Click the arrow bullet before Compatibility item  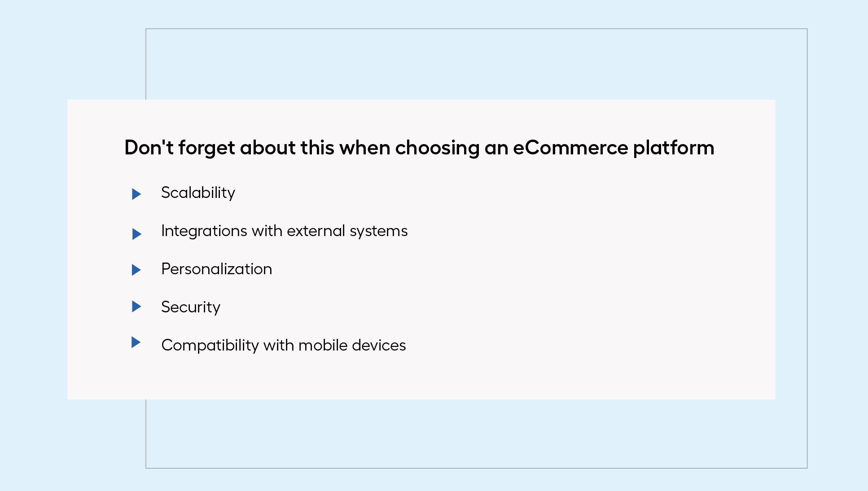[136, 342]
